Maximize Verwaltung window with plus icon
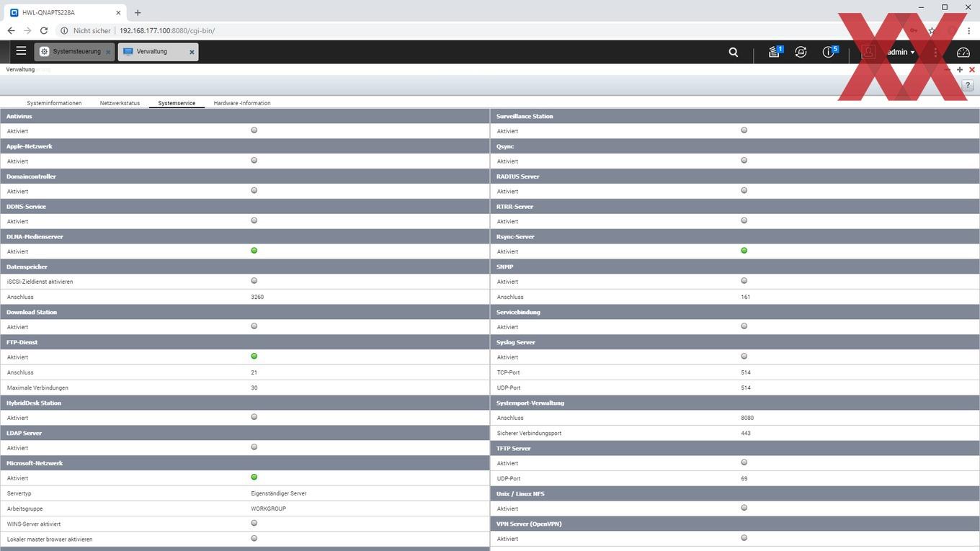The width and height of the screenshot is (980, 551). click(x=960, y=70)
